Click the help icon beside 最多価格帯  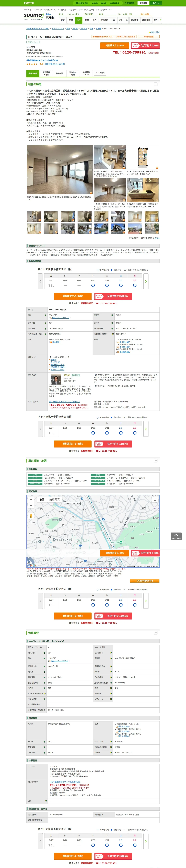tap(111, 653)
